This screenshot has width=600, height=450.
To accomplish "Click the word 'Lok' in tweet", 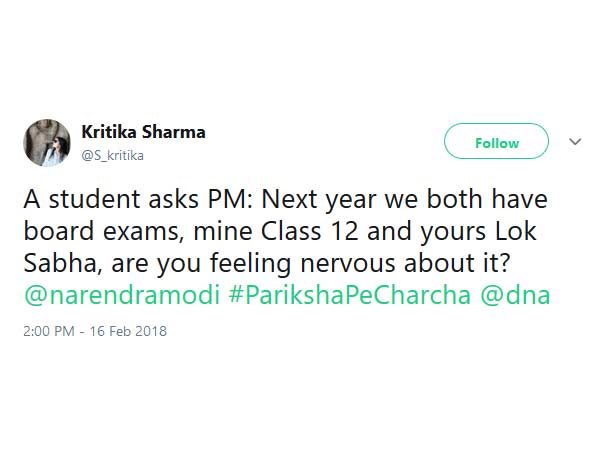I will (x=519, y=231).
